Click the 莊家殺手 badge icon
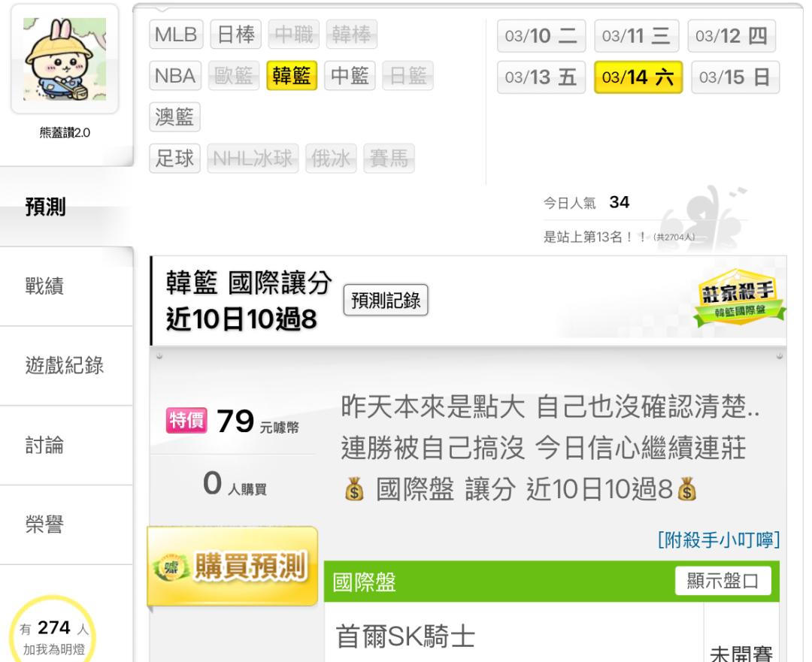The width and height of the screenshot is (812, 662). [x=740, y=297]
